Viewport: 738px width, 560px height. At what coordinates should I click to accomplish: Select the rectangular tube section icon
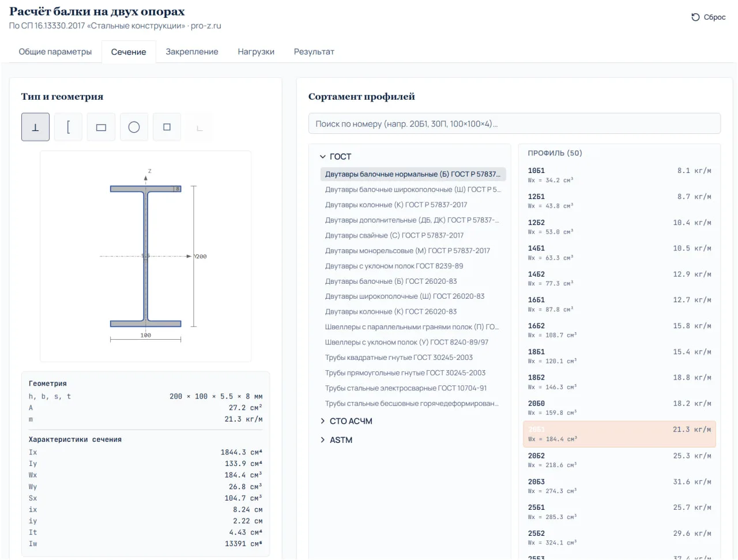click(x=101, y=127)
